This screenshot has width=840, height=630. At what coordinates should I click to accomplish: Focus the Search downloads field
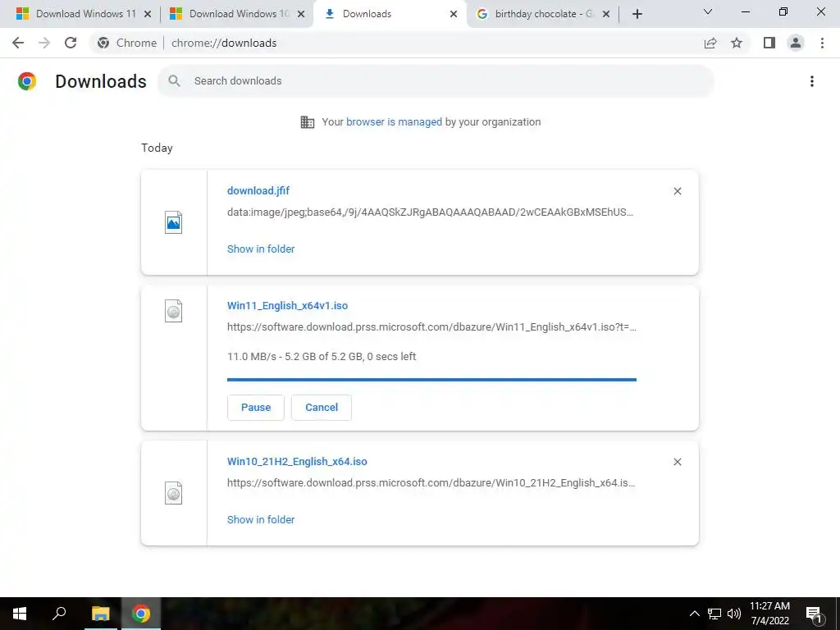436,81
